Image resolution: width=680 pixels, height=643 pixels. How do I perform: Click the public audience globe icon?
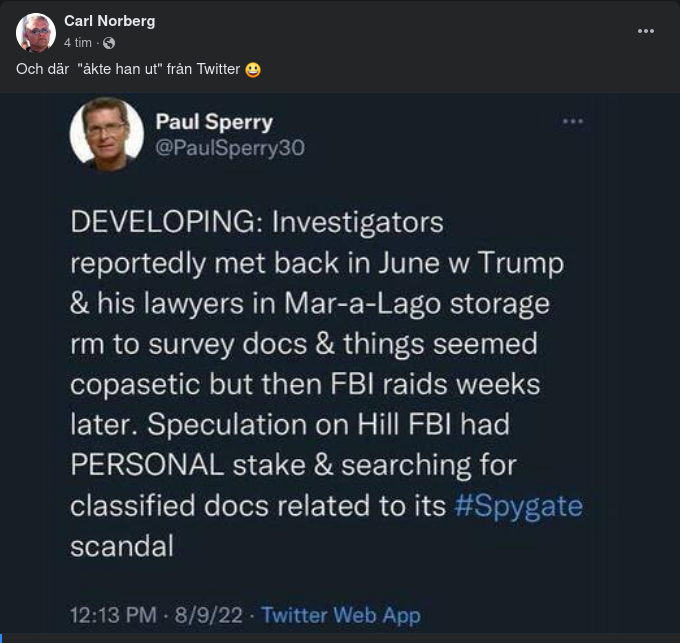tap(109, 43)
